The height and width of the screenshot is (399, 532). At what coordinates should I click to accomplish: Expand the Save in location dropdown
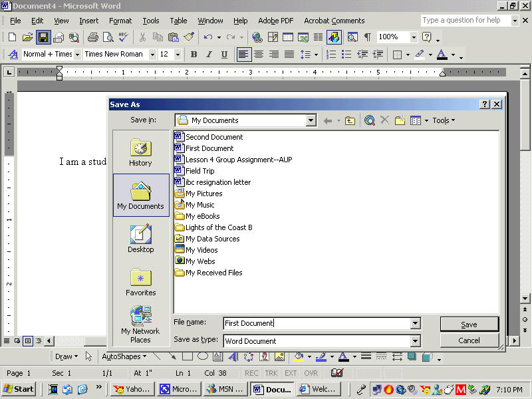click(x=311, y=120)
